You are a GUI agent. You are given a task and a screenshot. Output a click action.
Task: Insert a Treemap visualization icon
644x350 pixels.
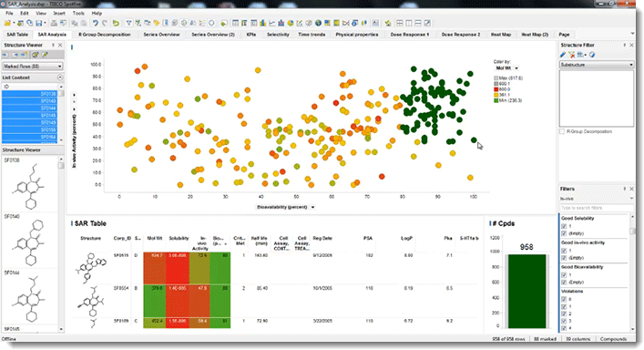(x=327, y=23)
